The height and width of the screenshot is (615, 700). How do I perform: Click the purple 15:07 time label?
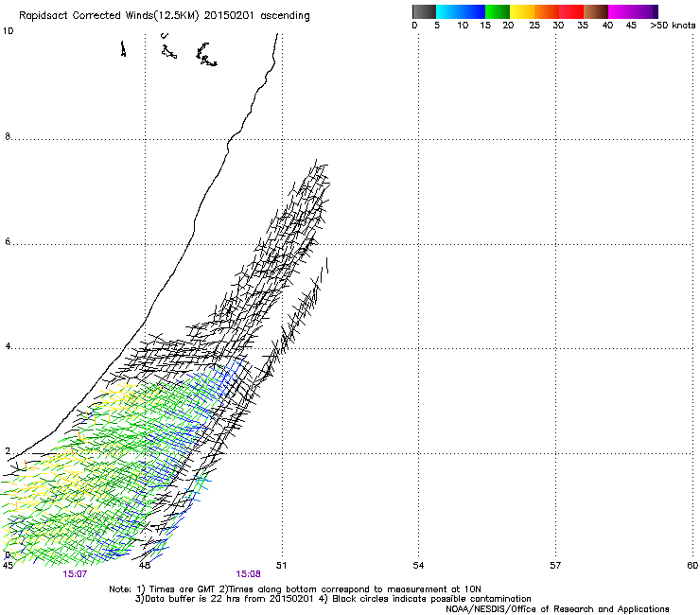(75, 574)
